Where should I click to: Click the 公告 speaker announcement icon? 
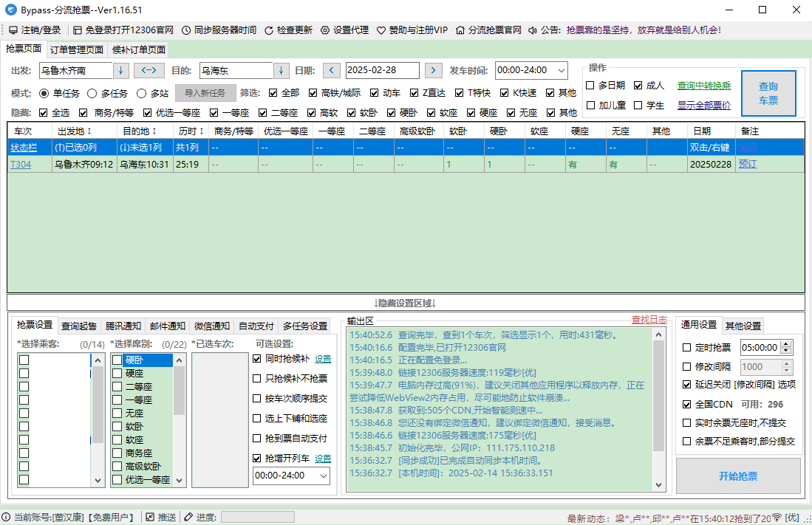532,30
